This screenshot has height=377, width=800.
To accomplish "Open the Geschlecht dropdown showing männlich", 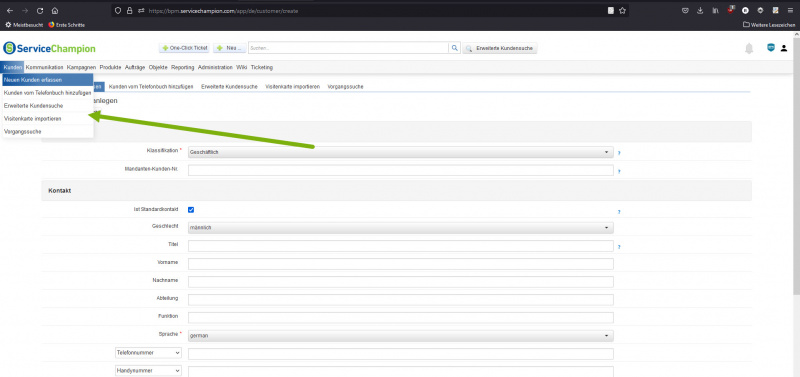I will point(401,228).
